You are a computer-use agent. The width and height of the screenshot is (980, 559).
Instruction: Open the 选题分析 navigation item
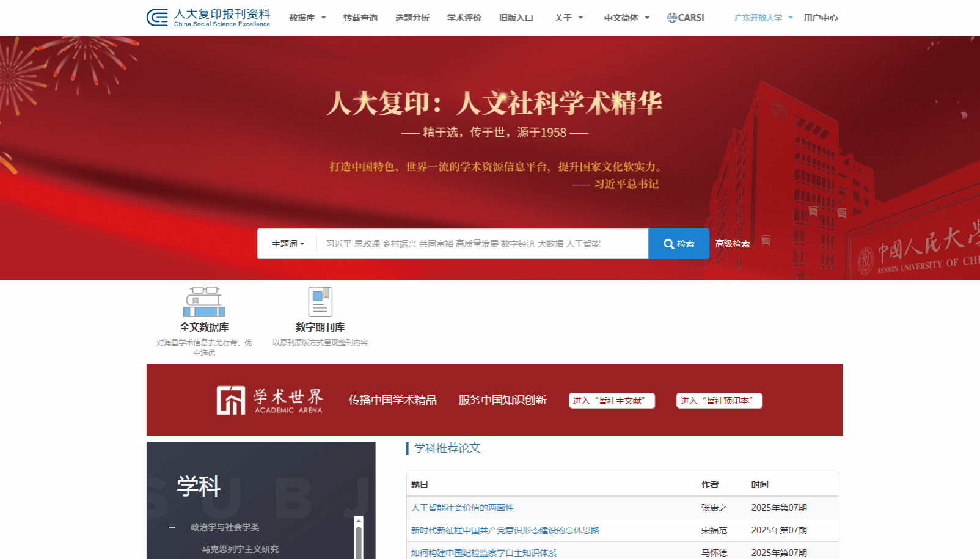412,18
